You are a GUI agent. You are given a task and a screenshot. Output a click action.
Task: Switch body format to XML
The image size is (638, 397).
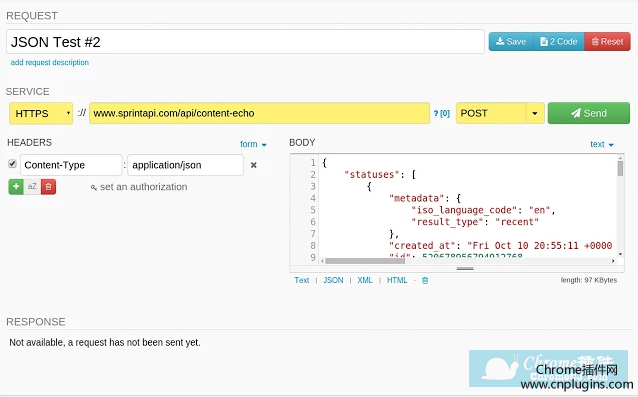[x=365, y=280]
